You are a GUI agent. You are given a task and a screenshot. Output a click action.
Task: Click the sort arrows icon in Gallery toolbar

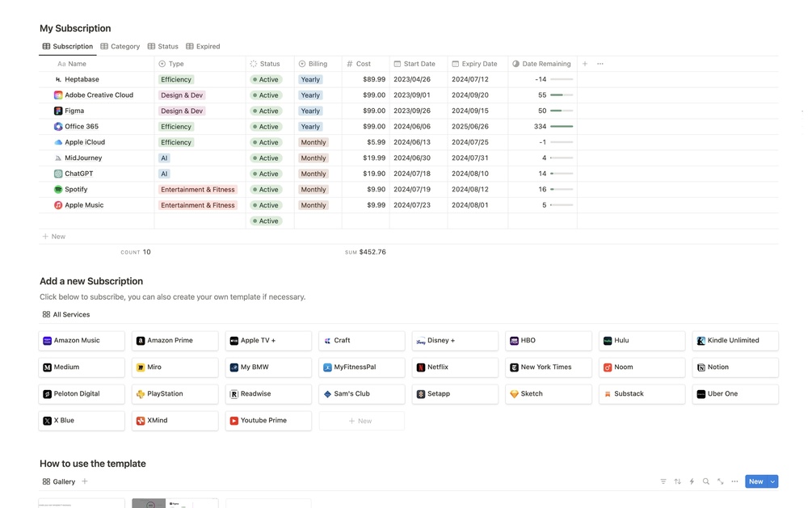[677, 481]
